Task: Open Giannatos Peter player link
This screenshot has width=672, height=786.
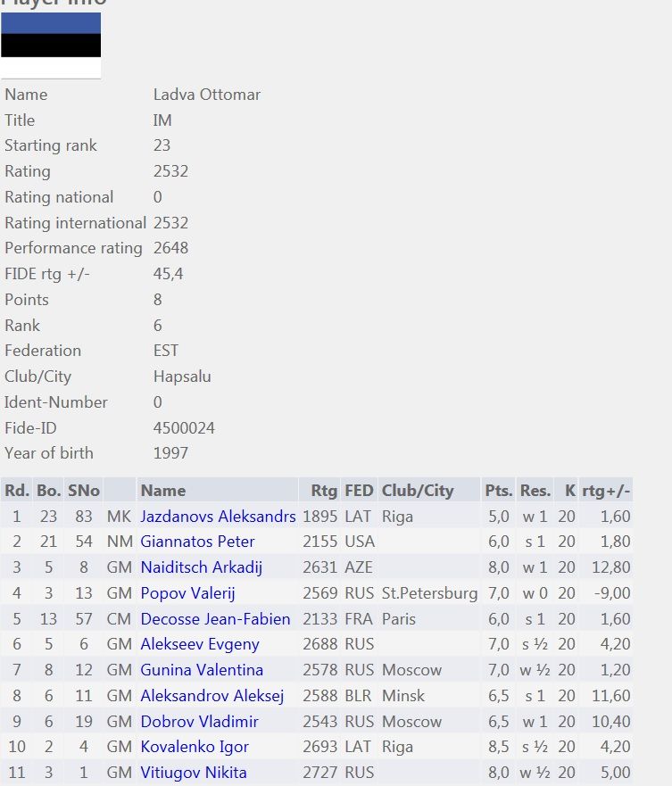Action: (197, 542)
